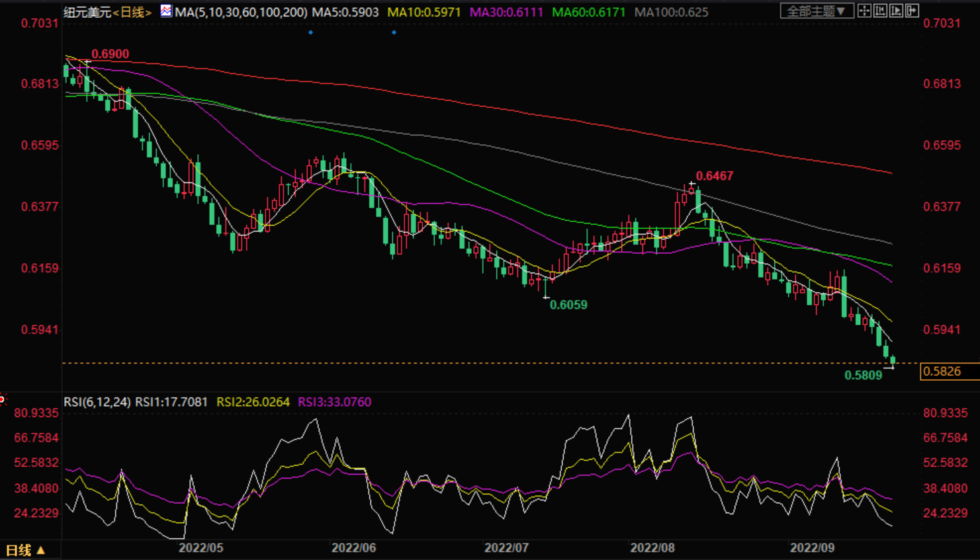
Task: Click the RSI3:33.0760 legend entry
Action: point(334,402)
